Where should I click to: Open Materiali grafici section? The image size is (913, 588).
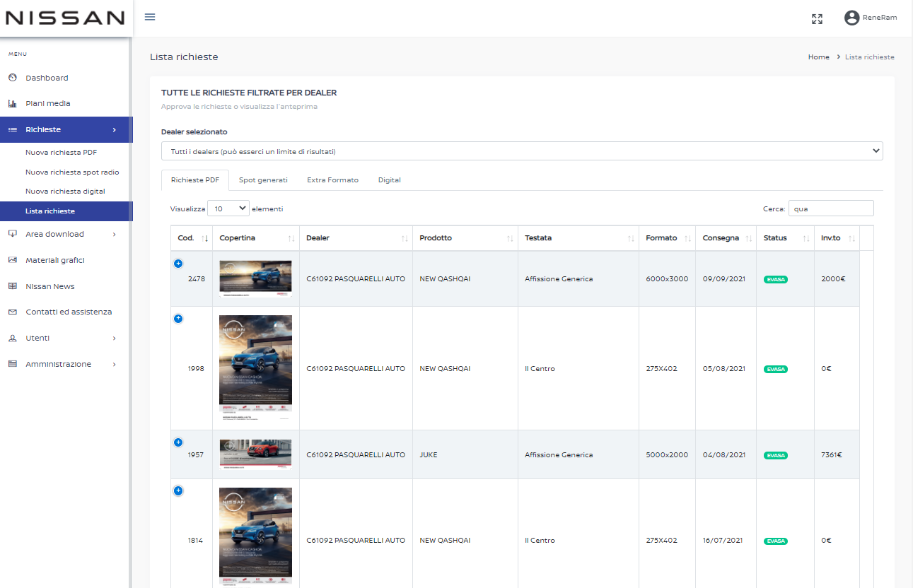tap(55, 260)
